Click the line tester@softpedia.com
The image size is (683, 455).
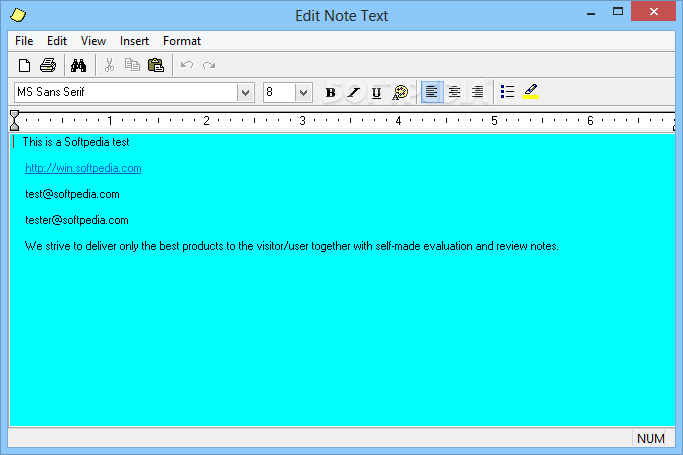(77, 220)
